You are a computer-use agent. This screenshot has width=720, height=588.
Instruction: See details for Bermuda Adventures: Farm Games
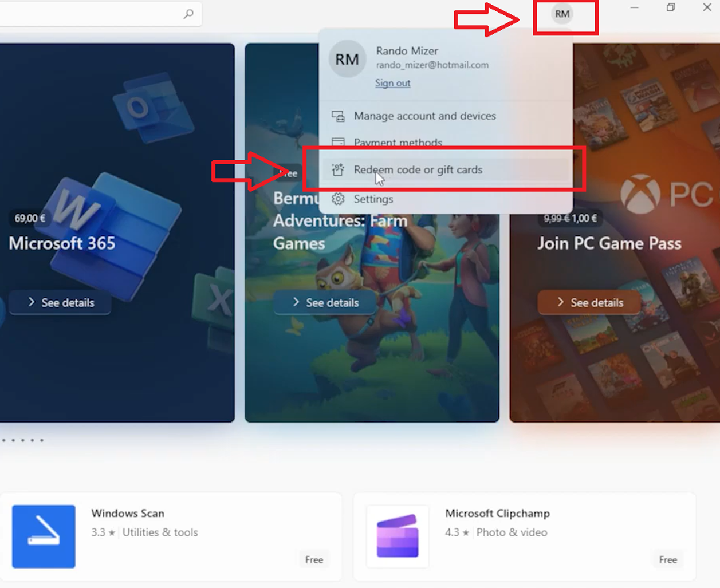[x=325, y=302]
